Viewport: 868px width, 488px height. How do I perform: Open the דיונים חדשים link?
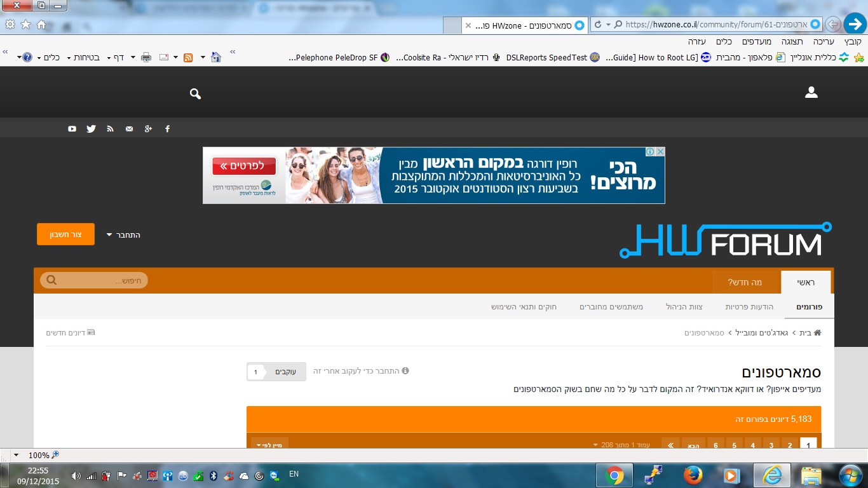click(71, 332)
